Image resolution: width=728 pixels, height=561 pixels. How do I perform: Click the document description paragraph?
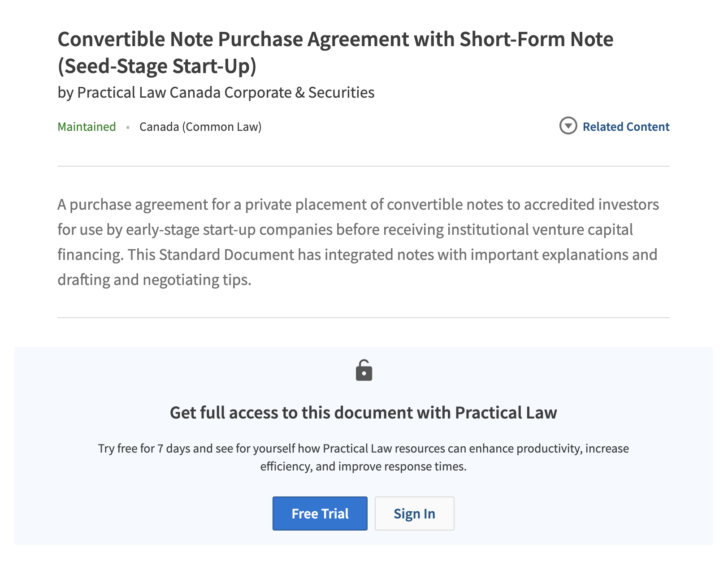coord(358,242)
